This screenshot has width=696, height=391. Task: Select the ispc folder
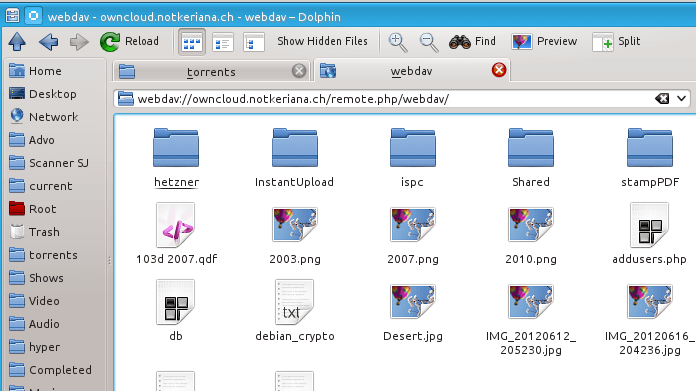tap(413, 158)
